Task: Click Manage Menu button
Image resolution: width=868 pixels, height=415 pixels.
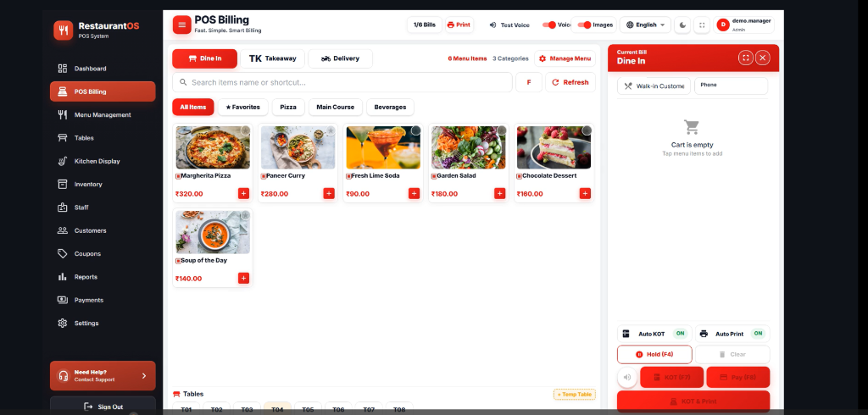Action: (565, 58)
